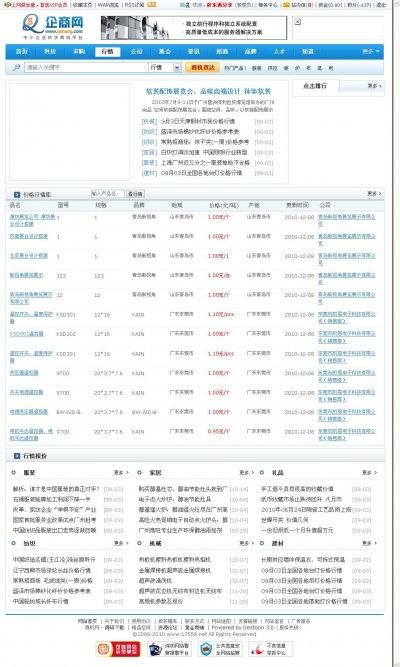Open 更多 for the 建材 category
This screenshot has width=400, height=667.
point(370,543)
